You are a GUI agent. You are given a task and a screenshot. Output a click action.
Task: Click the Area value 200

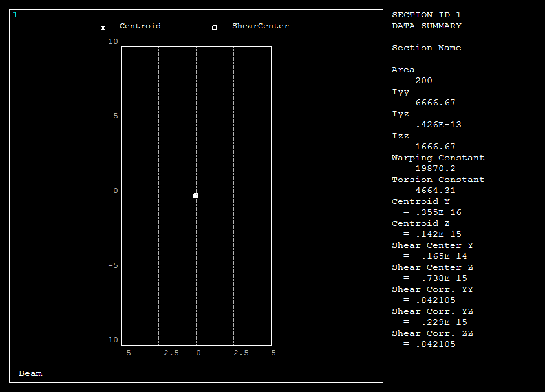pyautogui.click(x=423, y=81)
